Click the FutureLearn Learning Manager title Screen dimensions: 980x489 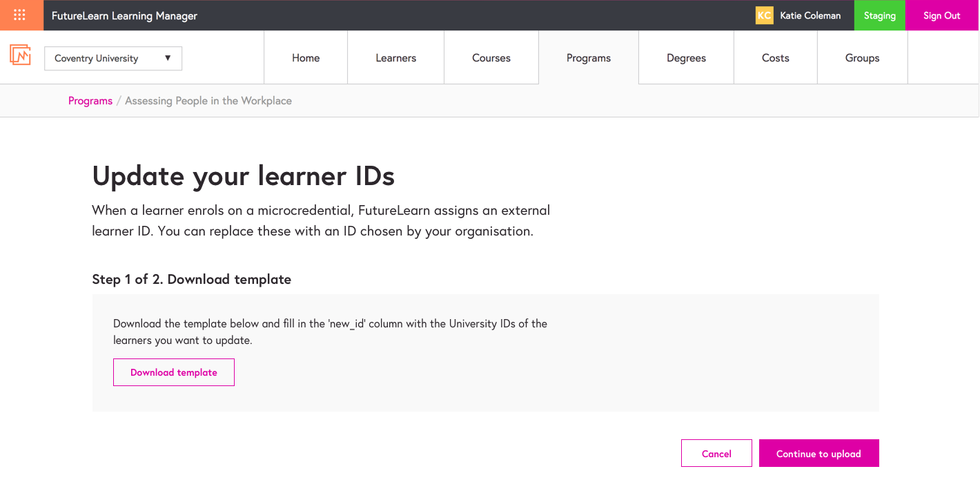(x=124, y=15)
